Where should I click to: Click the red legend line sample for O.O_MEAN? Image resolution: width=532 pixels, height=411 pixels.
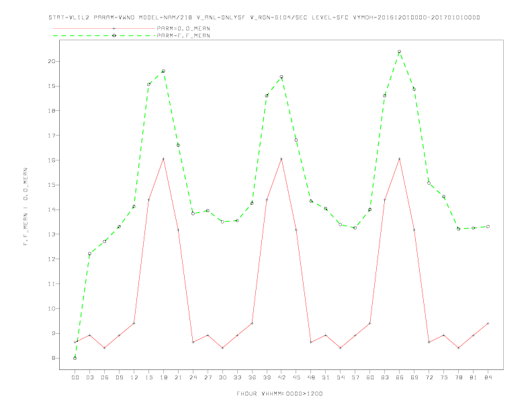tap(104, 28)
